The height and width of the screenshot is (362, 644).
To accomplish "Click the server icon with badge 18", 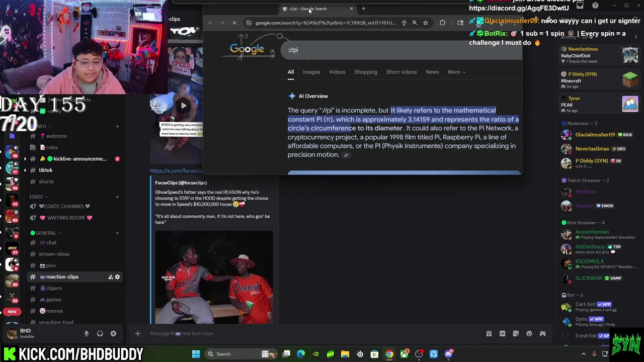I will [12, 153].
